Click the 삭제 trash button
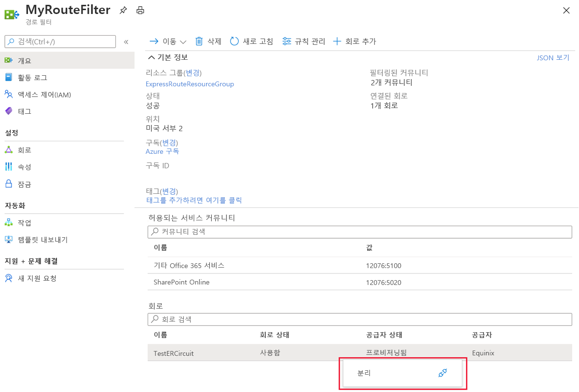This screenshot has height=392, width=579. (x=208, y=41)
